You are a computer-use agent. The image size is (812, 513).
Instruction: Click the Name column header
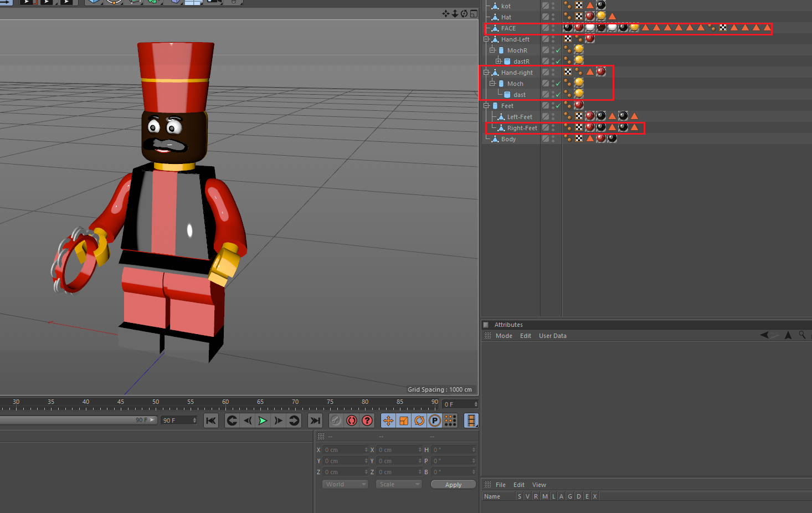(x=492, y=496)
